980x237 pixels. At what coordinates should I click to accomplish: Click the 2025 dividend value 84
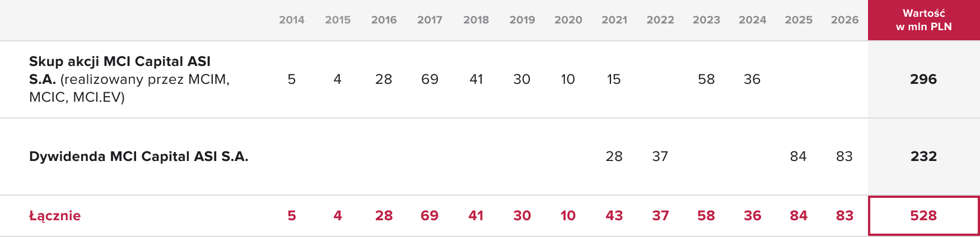tap(798, 157)
